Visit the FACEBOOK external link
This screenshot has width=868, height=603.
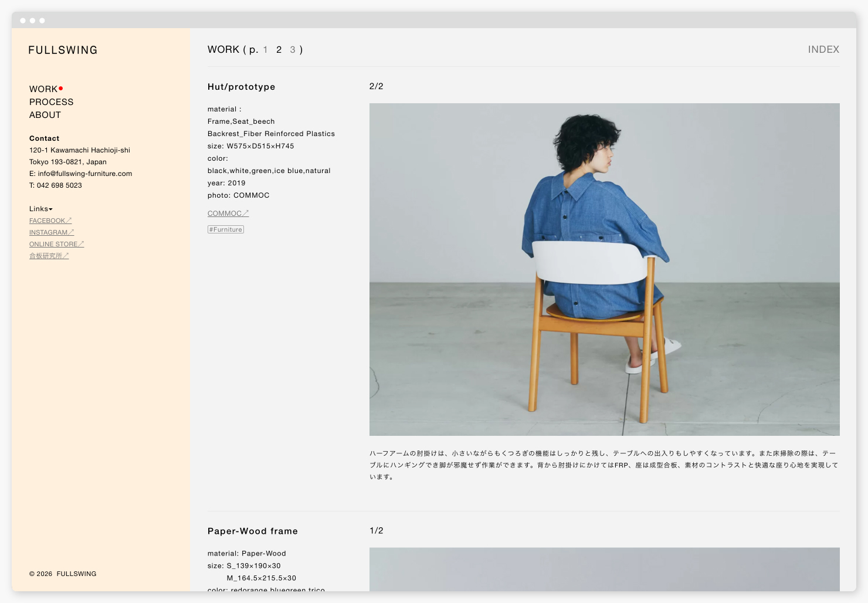pos(50,221)
